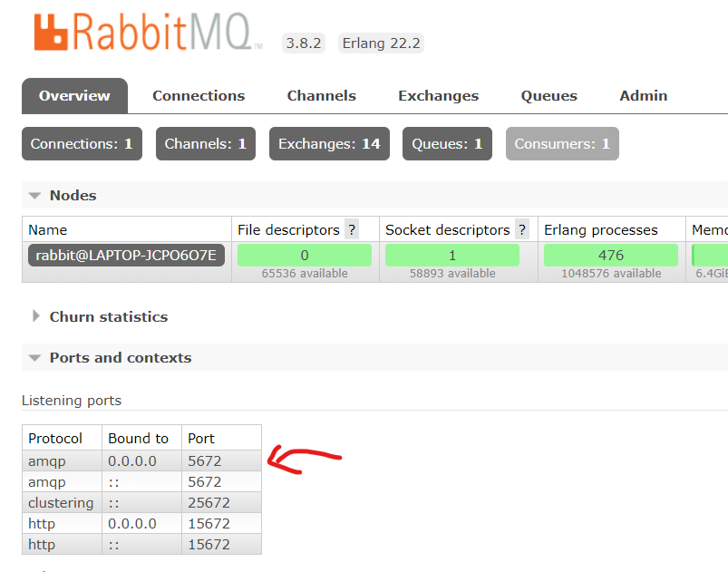Click the Channels: 1 summary button
This screenshot has width=728, height=572.
(x=205, y=143)
